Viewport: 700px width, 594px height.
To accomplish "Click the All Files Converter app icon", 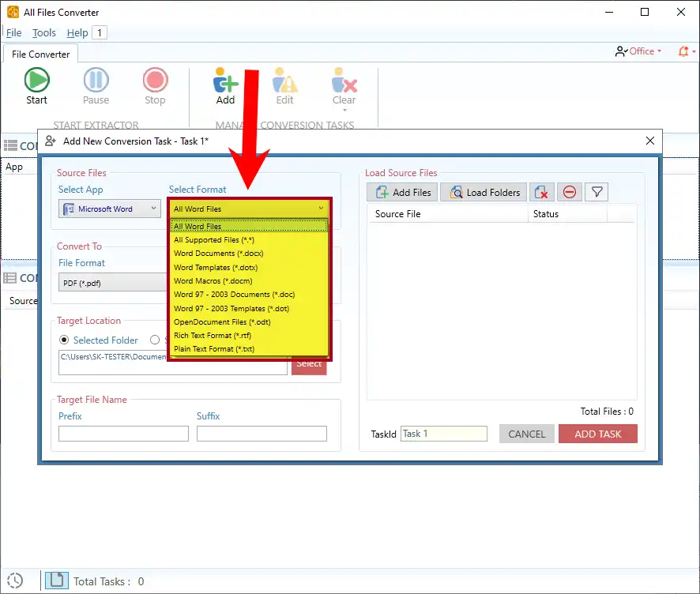I will point(13,12).
